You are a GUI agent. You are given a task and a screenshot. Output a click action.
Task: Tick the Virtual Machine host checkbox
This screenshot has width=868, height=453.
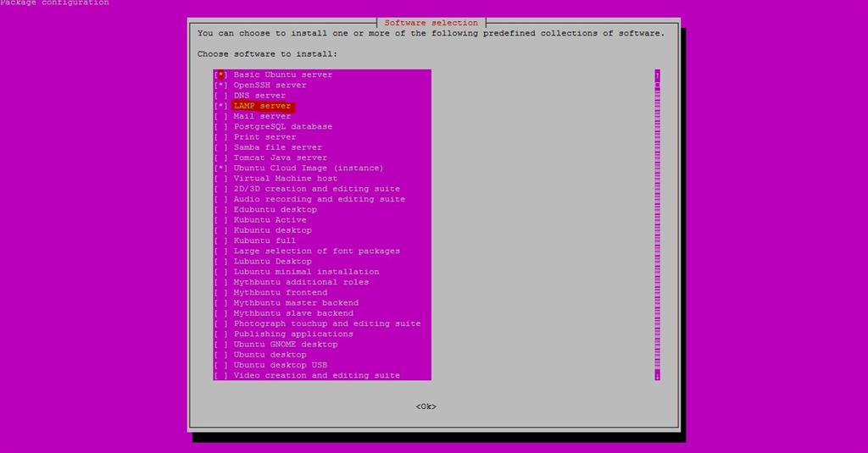point(221,179)
